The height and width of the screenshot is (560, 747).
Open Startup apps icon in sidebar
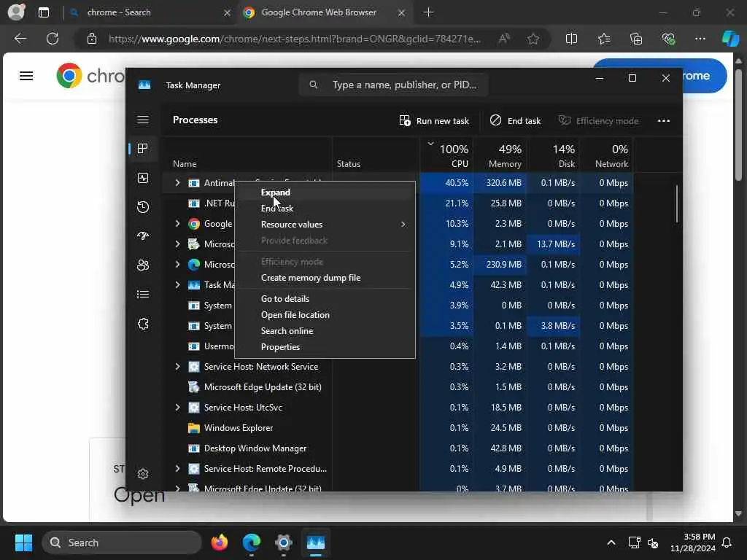tap(143, 236)
